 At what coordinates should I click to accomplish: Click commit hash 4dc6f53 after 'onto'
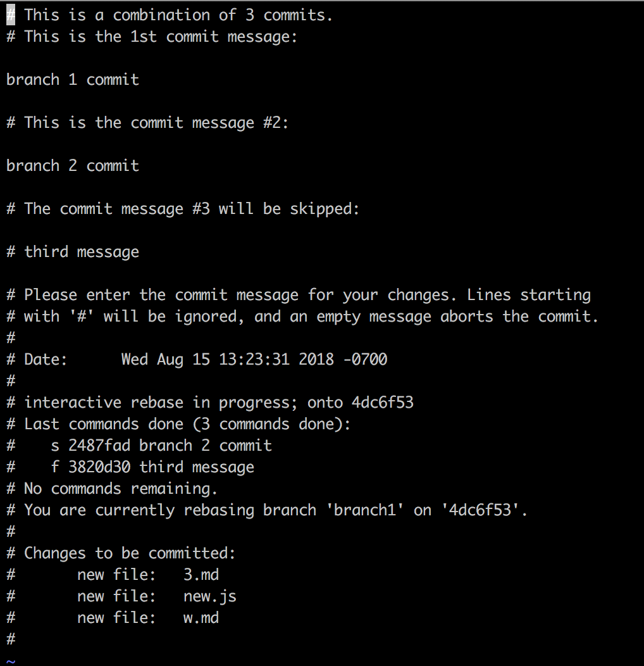coord(382,402)
